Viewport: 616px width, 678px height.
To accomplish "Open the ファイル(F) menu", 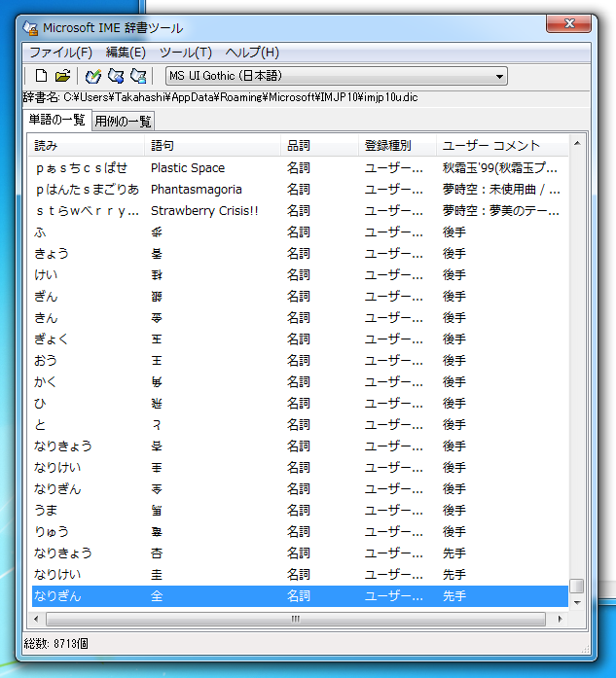I will 60,53.
